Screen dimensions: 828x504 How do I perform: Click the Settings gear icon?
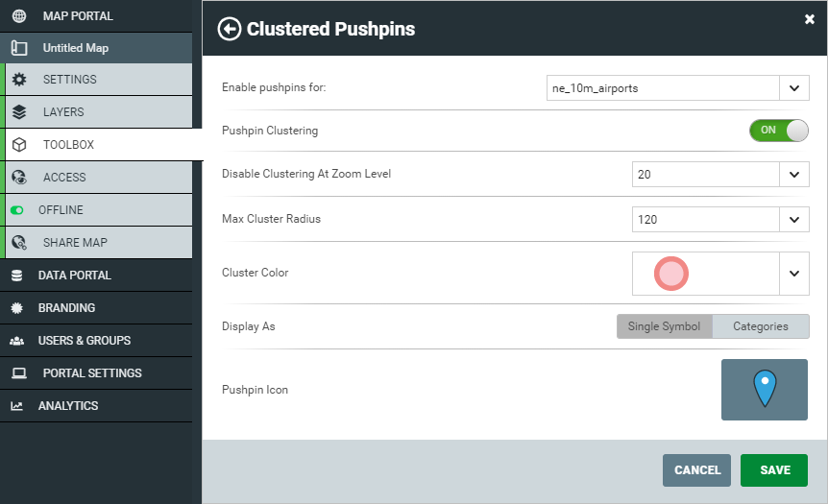19,79
